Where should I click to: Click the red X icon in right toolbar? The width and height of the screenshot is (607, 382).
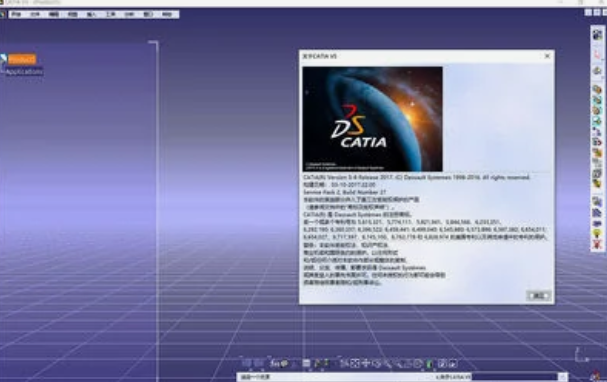pos(597,245)
